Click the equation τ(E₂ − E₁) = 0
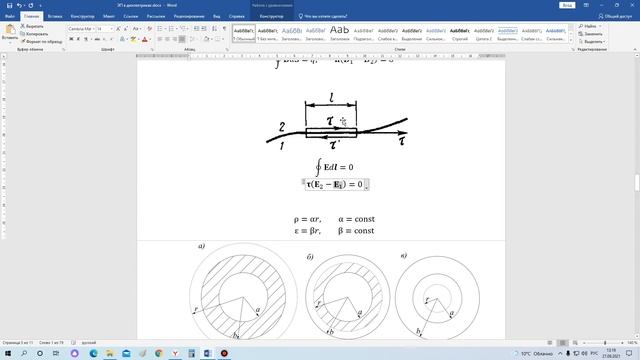Viewport: 640px width, 360px height. (335, 184)
